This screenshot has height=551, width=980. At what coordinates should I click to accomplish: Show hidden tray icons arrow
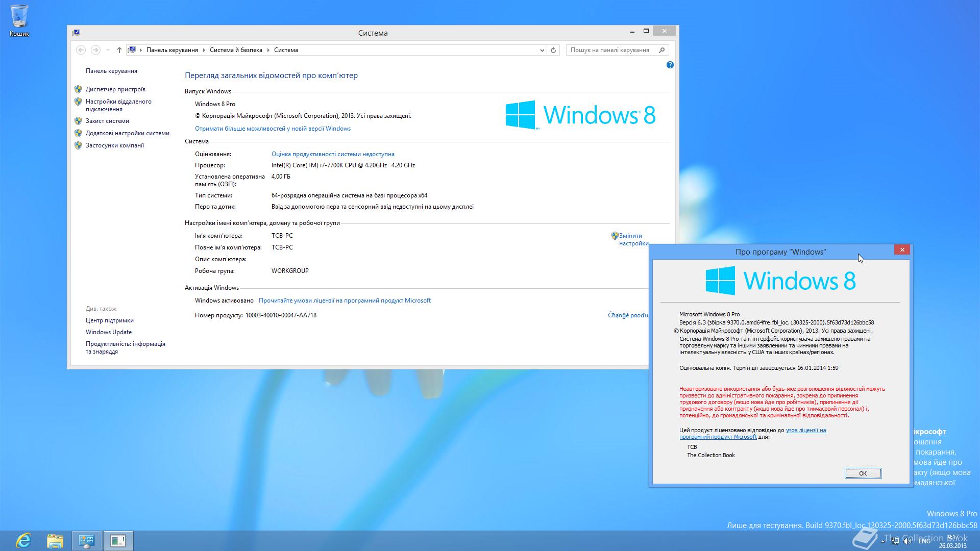point(883,541)
